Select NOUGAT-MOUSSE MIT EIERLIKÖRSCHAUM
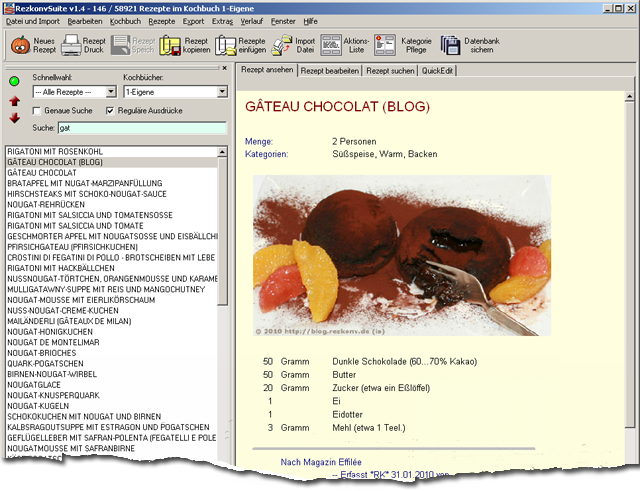The height and width of the screenshot is (491, 640). pos(112,300)
